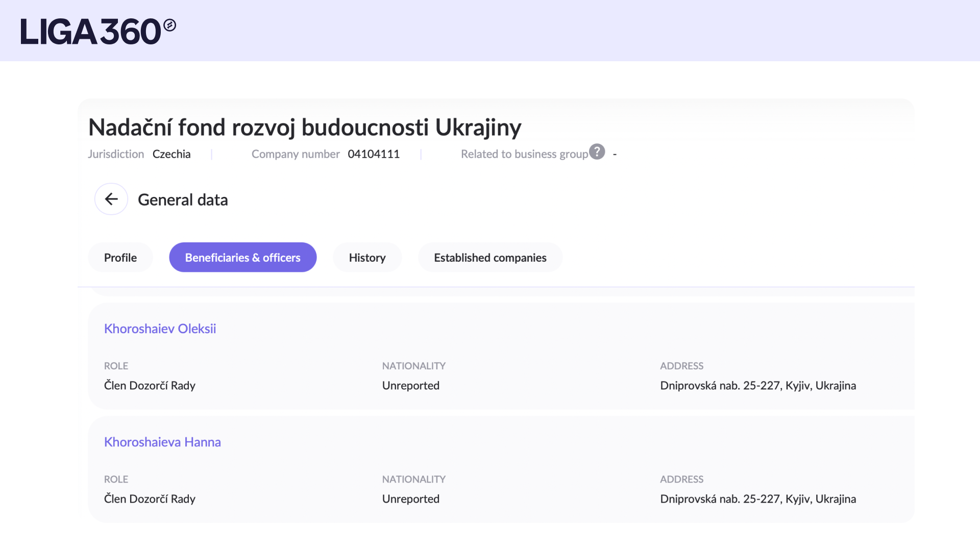Click the title Nadační fond rozvoj budoucnosti Ukrajiny
Screen dimensions: 980x551
point(305,128)
